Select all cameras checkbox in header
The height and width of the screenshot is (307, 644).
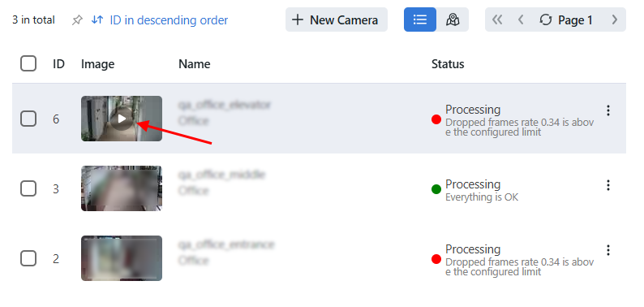(x=28, y=64)
